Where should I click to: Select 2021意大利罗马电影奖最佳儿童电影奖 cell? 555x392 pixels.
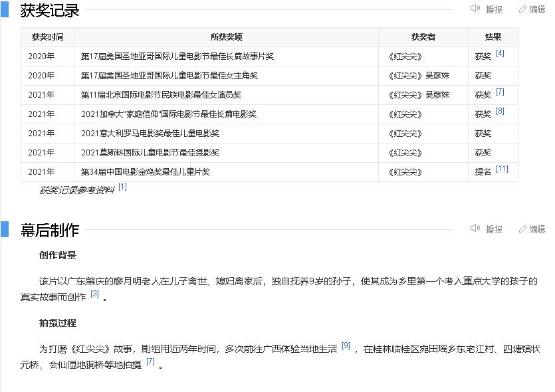[x=226, y=134]
